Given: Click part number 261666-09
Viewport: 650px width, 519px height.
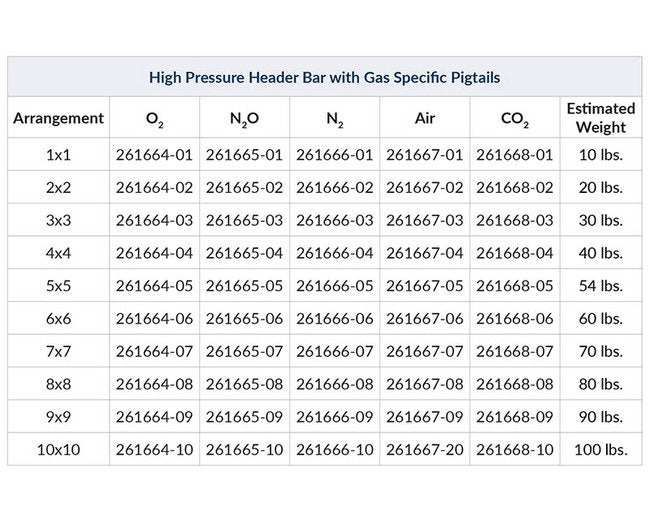Looking at the screenshot, I should click(x=334, y=417).
